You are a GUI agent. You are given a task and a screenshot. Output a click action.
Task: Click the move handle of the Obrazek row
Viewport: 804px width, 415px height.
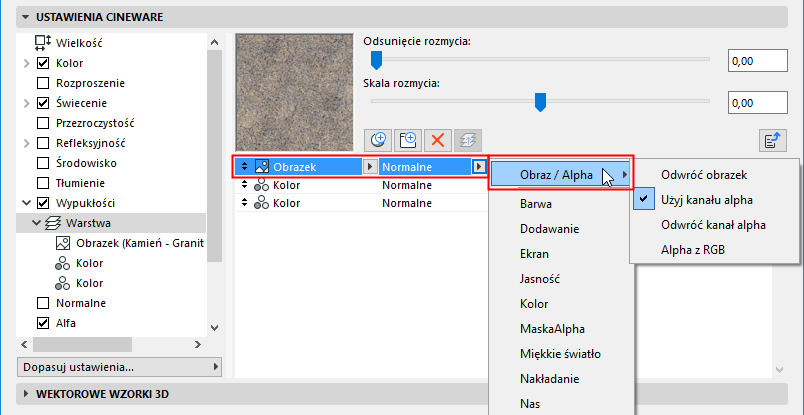245,166
